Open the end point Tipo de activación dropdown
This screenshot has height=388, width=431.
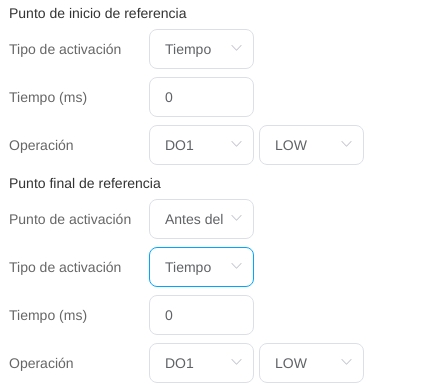coord(201,267)
